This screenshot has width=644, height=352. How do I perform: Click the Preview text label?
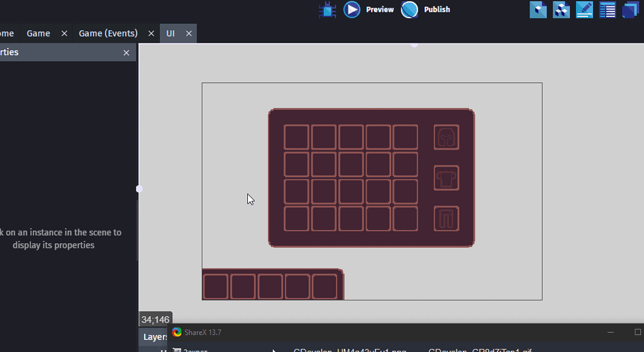pos(380,9)
